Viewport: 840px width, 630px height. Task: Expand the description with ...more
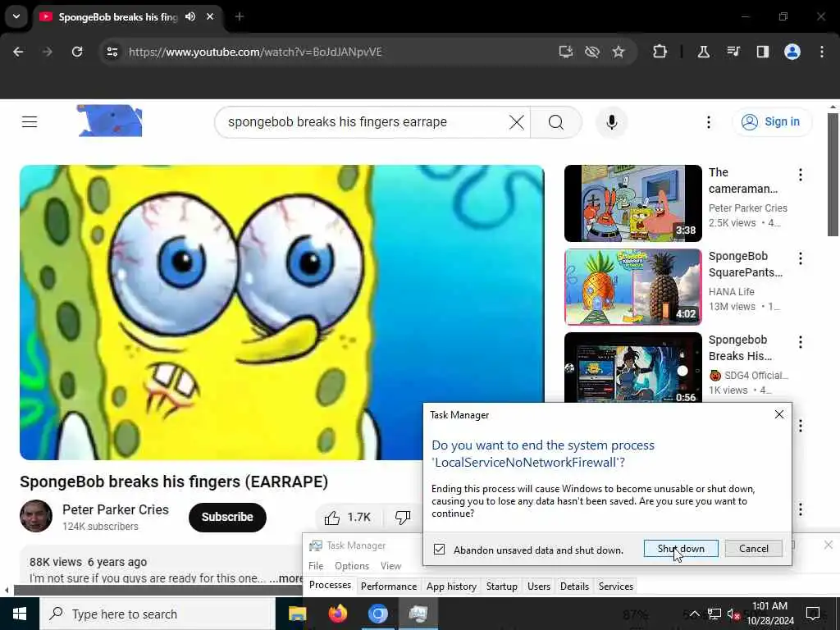[x=287, y=578]
